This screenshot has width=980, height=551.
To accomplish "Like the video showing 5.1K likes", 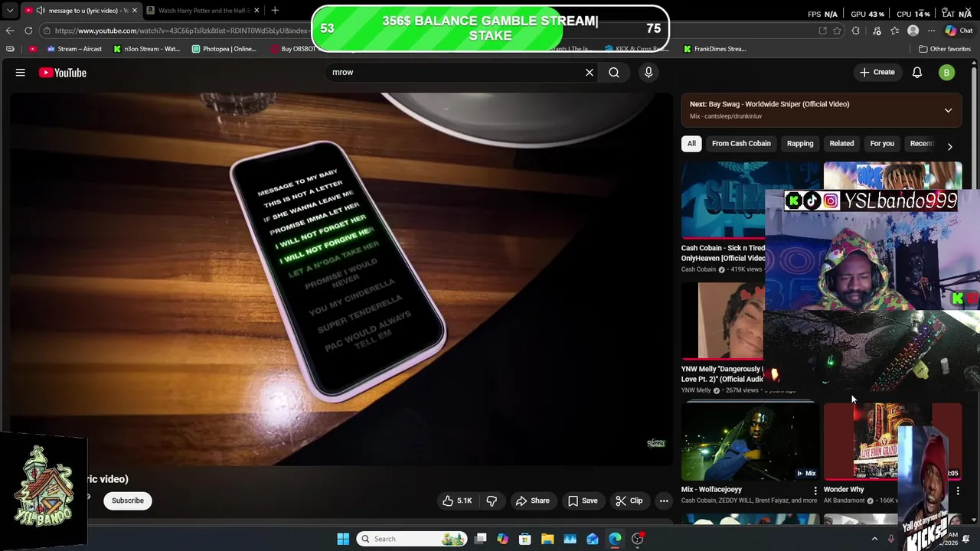I will [x=457, y=500].
